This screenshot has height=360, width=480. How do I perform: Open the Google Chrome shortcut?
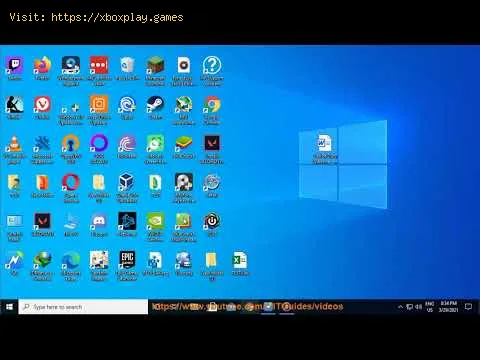212,105
